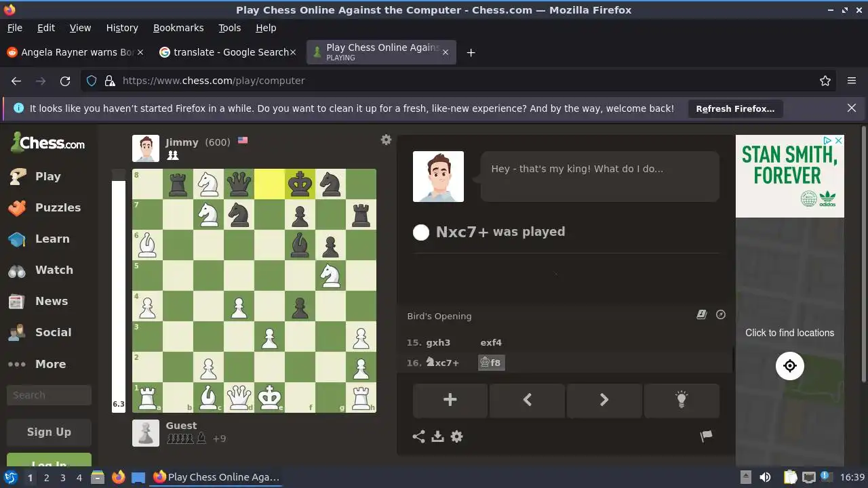The image size is (868, 488).
Task: Click the evaluation bar beside the board
Action: tap(119, 291)
